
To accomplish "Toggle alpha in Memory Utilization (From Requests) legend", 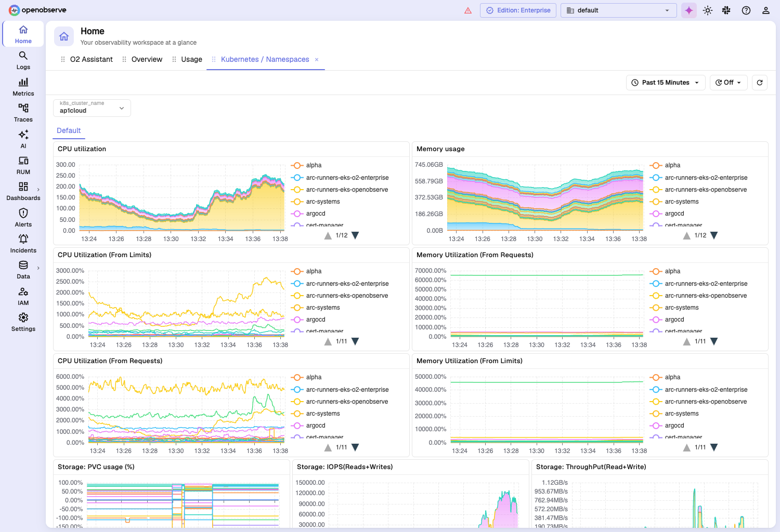I will point(665,271).
